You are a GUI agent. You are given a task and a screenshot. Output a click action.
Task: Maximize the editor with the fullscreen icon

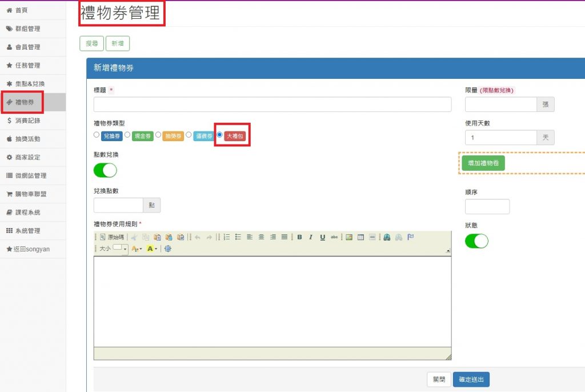tap(167, 249)
